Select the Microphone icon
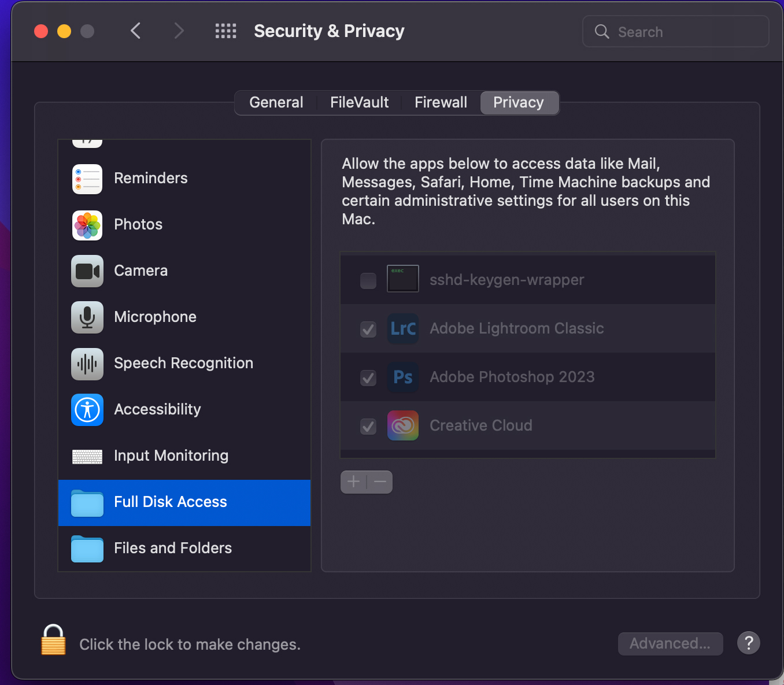This screenshot has width=784, height=685. click(x=87, y=317)
